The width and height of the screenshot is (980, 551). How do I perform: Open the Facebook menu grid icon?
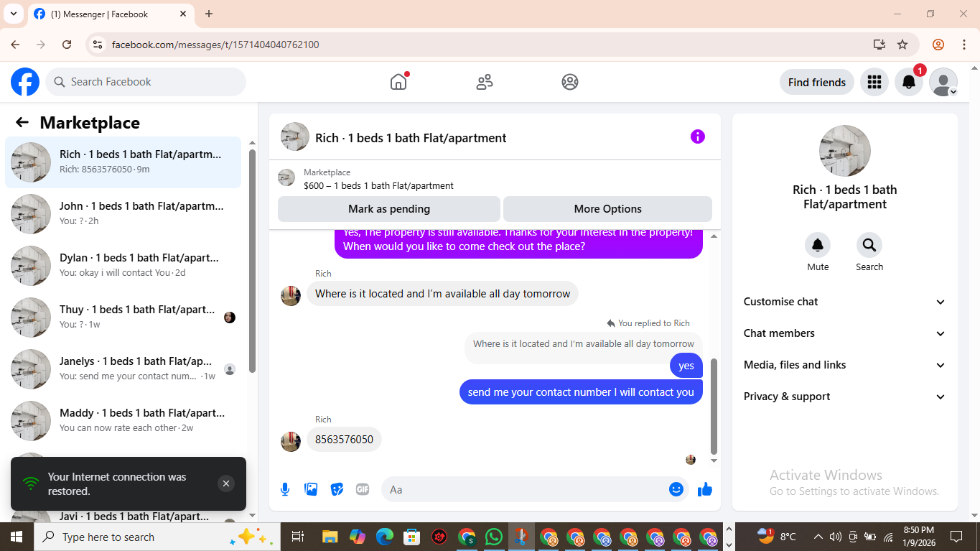coord(874,82)
